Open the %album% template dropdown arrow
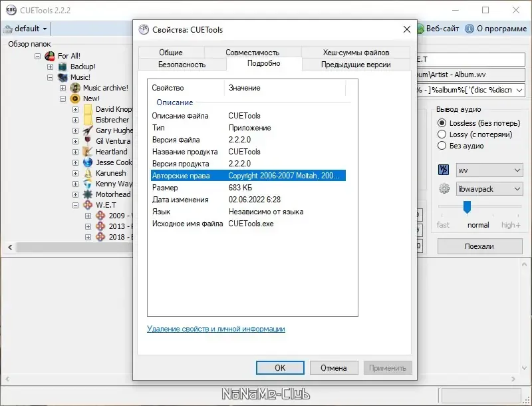 pos(519,90)
